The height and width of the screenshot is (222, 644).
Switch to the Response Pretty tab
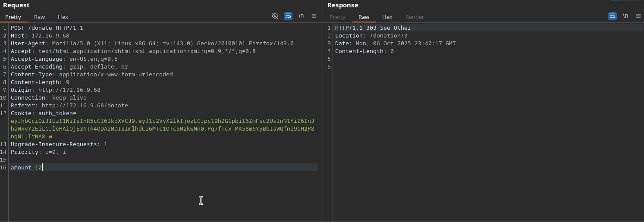click(337, 17)
